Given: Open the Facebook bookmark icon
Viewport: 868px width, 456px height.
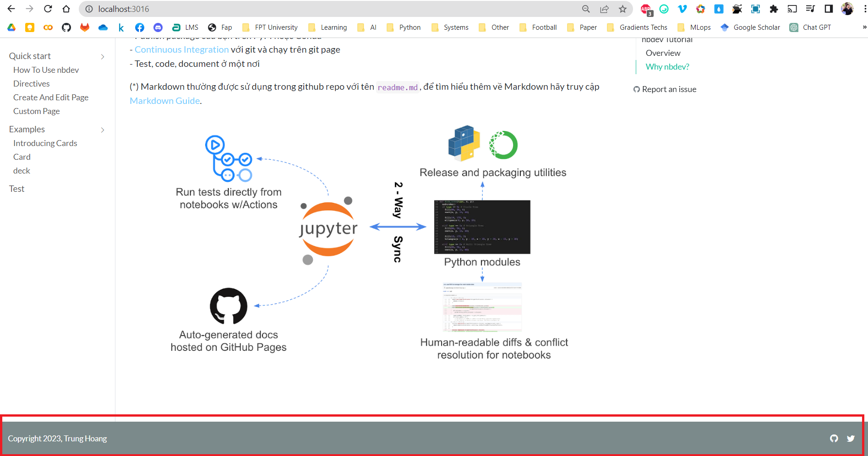Looking at the screenshot, I should point(140,27).
